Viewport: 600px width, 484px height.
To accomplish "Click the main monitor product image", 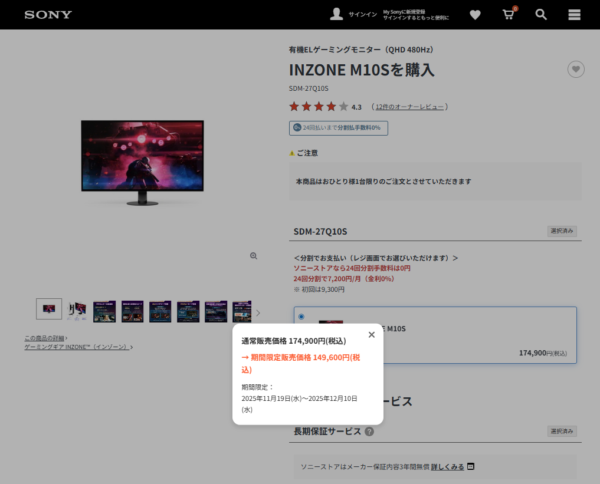I will (x=142, y=162).
